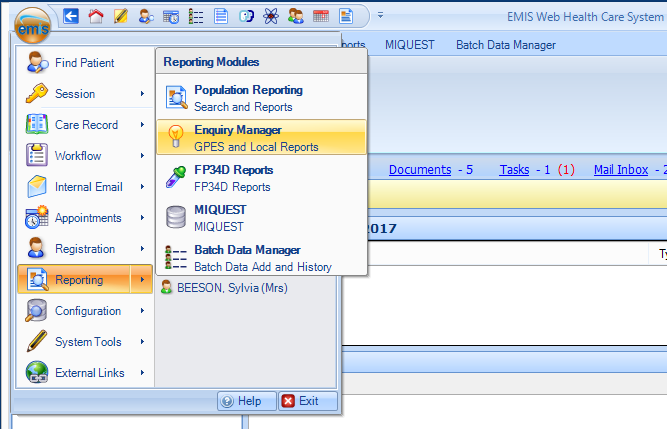Viewport: 667px width, 429px height.
Task: Open Population Reporting module
Action: point(262,98)
